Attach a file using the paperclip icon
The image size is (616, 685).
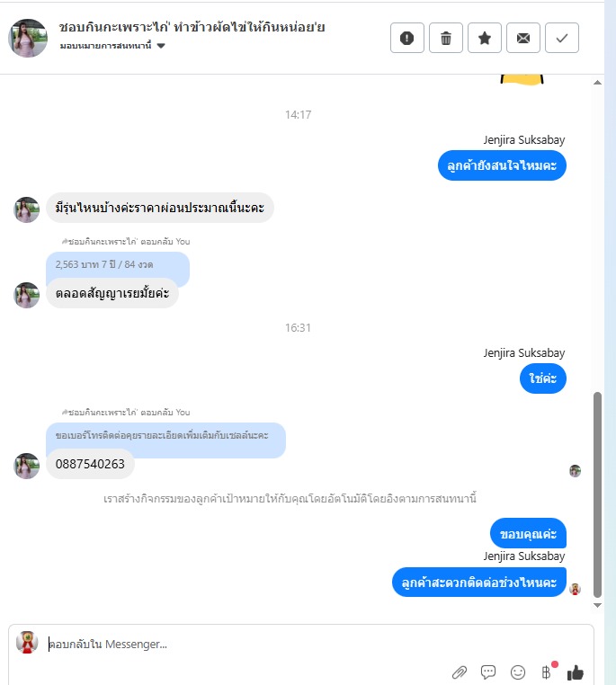pos(460,672)
